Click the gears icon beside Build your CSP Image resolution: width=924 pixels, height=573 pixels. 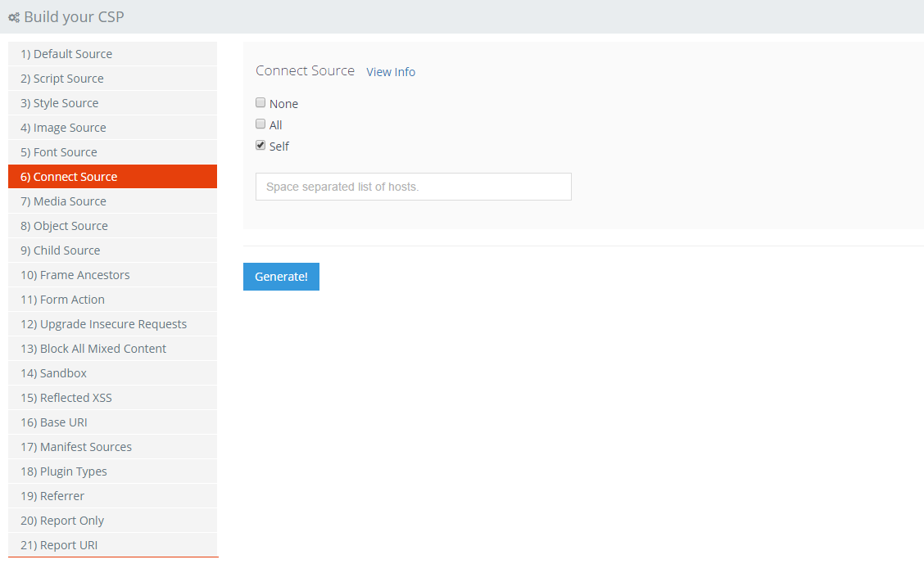(x=14, y=17)
